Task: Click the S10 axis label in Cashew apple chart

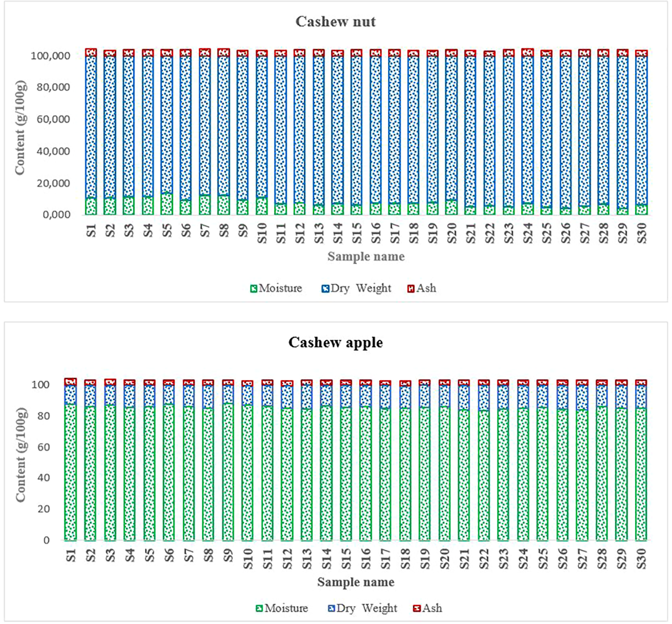Action: click(x=247, y=559)
